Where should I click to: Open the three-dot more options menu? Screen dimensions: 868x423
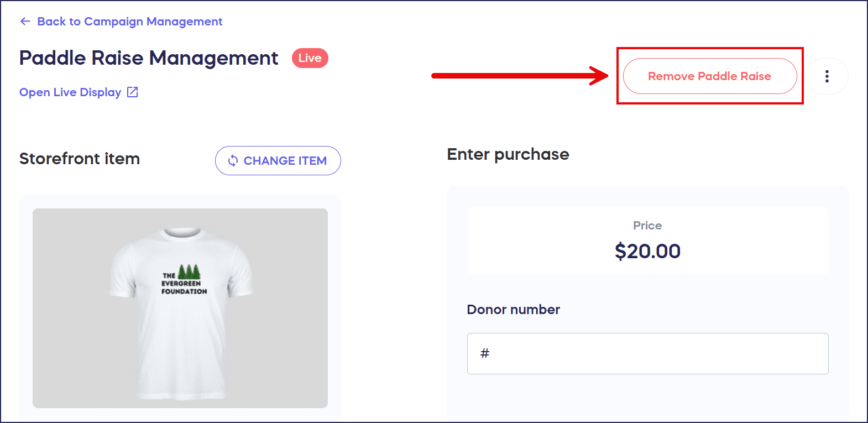coord(827,76)
